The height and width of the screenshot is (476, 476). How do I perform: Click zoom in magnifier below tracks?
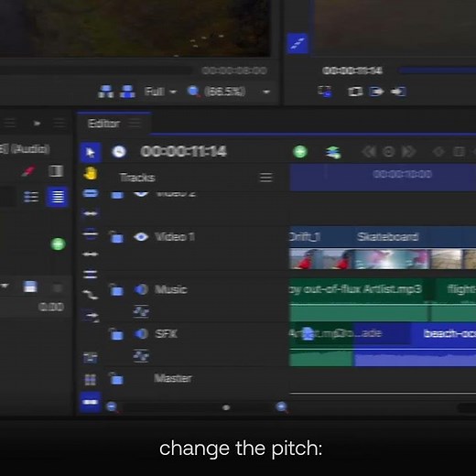pyautogui.click(x=282, y=407)
